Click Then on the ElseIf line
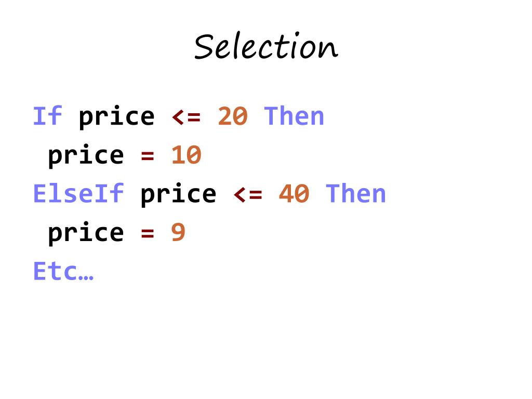This screenshot has width=532, height=399. (356, 194)
